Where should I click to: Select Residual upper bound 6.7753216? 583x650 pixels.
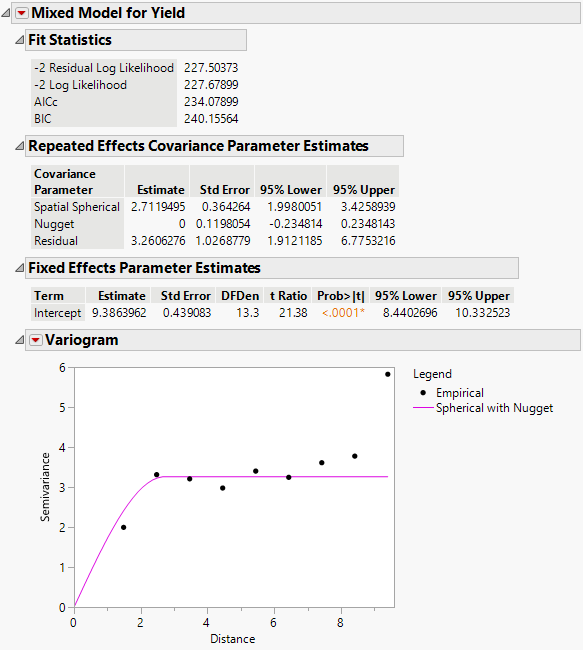(368, 241)
